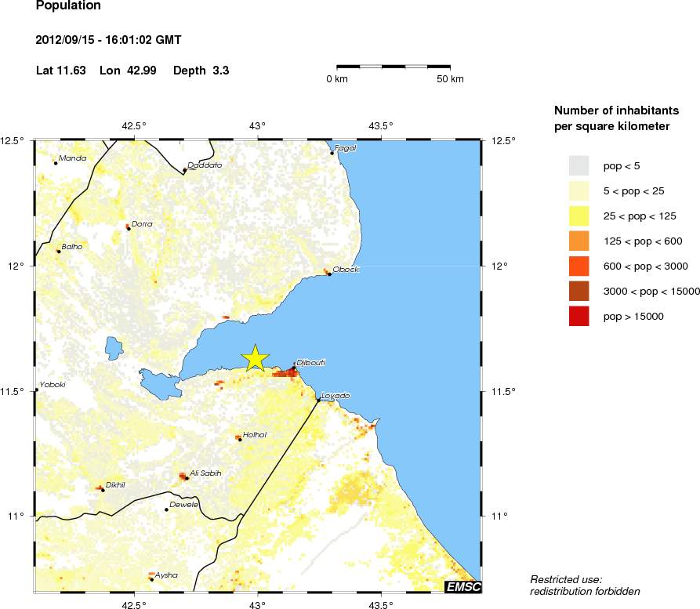This screenshot has width=700, height=609.
Task: Click the EMSC logo on the map
Action: (x=462, y=586)
